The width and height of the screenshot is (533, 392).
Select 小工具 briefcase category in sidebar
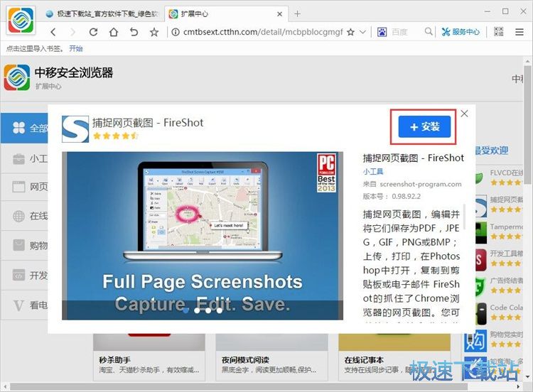24,158
